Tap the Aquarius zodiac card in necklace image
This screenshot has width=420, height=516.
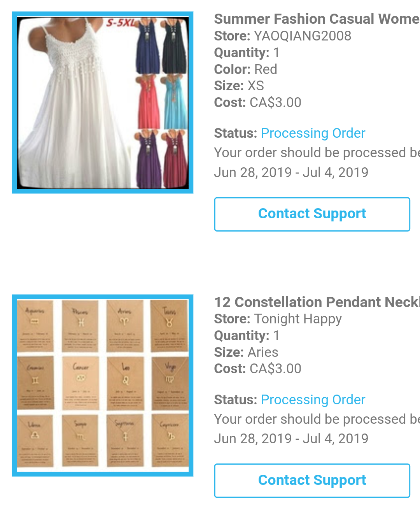click(35, 325)
